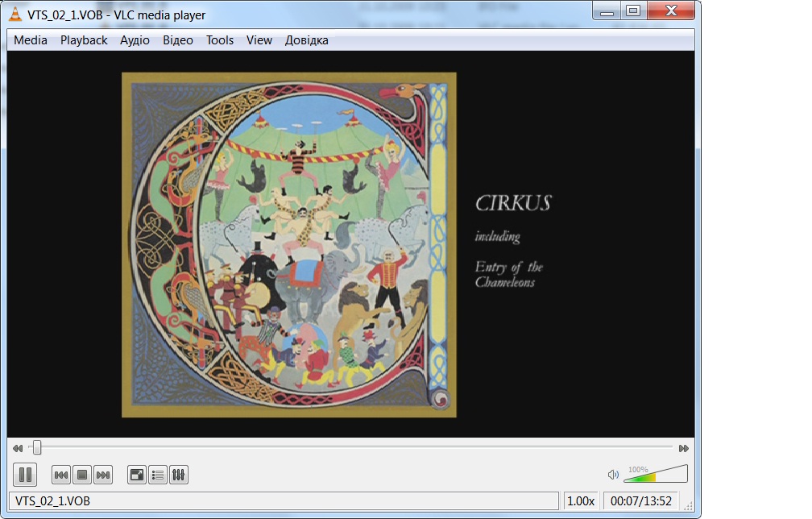Click the 1.00x playback speed indicator

point(582,500)
